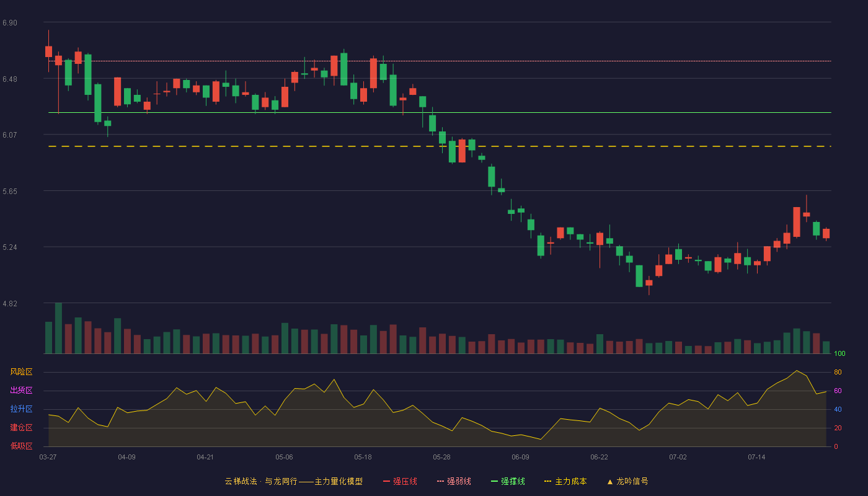Click the 强弱线 dotted legend marker
The image size is (868, 496).
coord(440,481)
